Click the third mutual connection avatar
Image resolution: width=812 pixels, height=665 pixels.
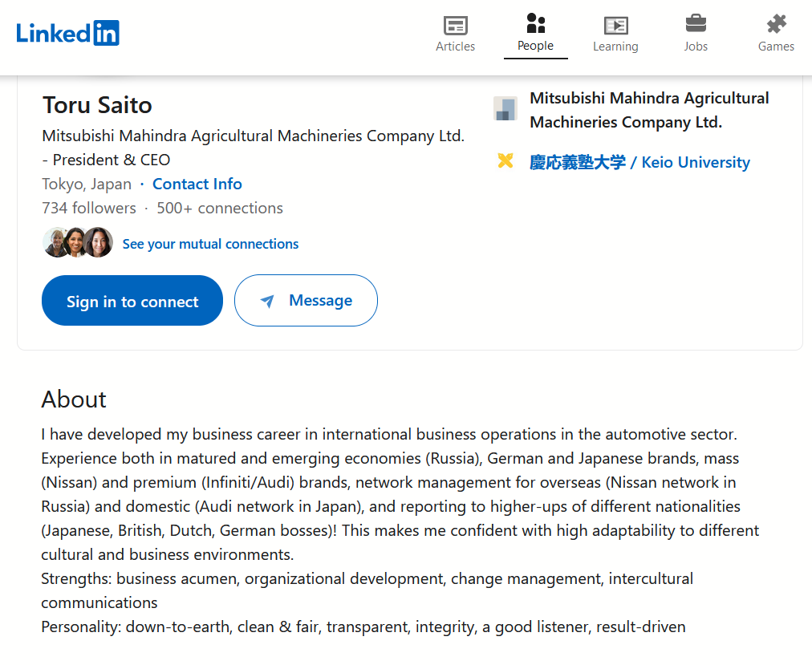98,242
